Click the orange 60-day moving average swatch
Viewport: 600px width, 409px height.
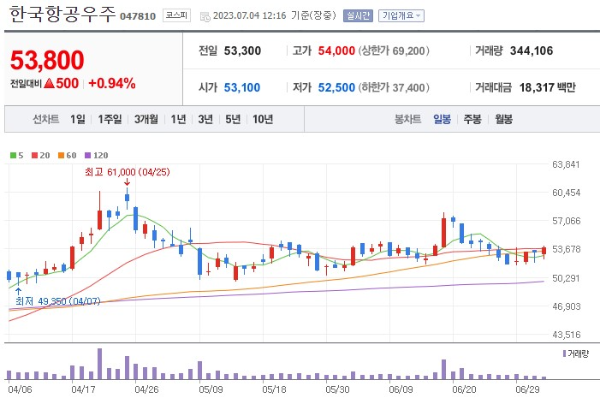click(x=61, y=155)
